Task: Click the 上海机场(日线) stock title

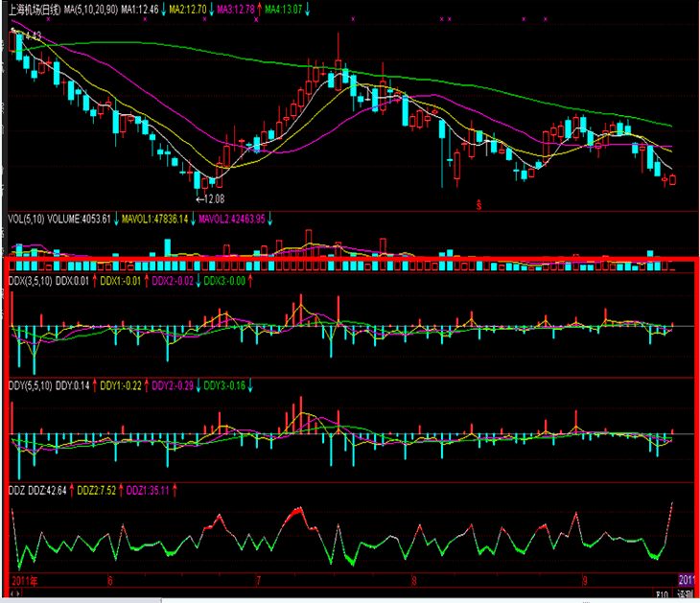Action: point(33,9)
